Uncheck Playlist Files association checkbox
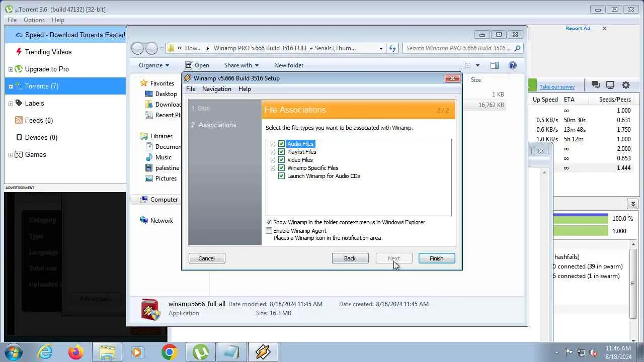Image resolution: width=644 pixels, height=362 pixels. [x=282, y=152]
